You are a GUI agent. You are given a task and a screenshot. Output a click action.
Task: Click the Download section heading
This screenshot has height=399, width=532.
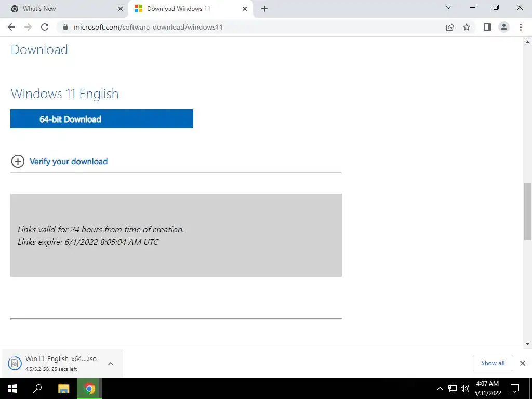pyautogui.click(x=39, y=49)
